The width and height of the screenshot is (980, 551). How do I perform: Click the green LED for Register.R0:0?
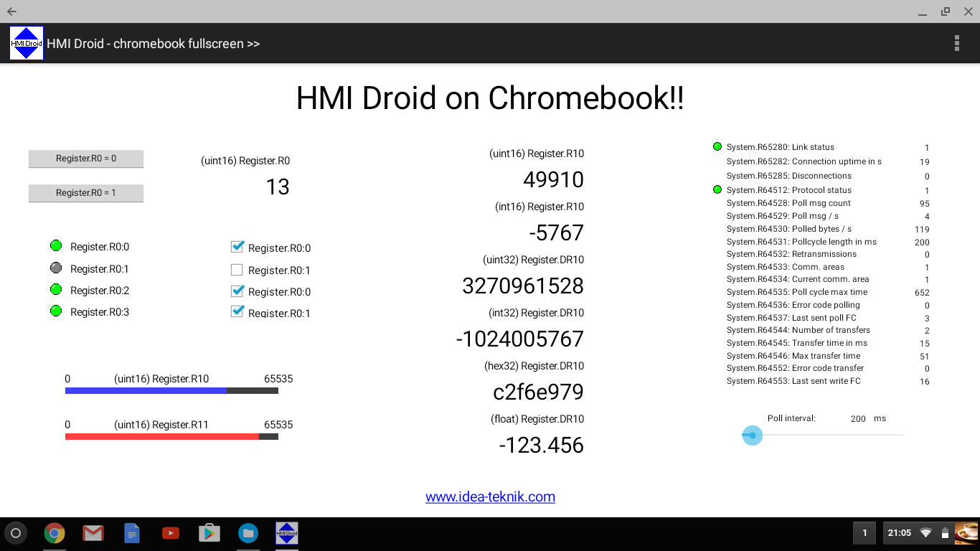[x=56, y=246]
